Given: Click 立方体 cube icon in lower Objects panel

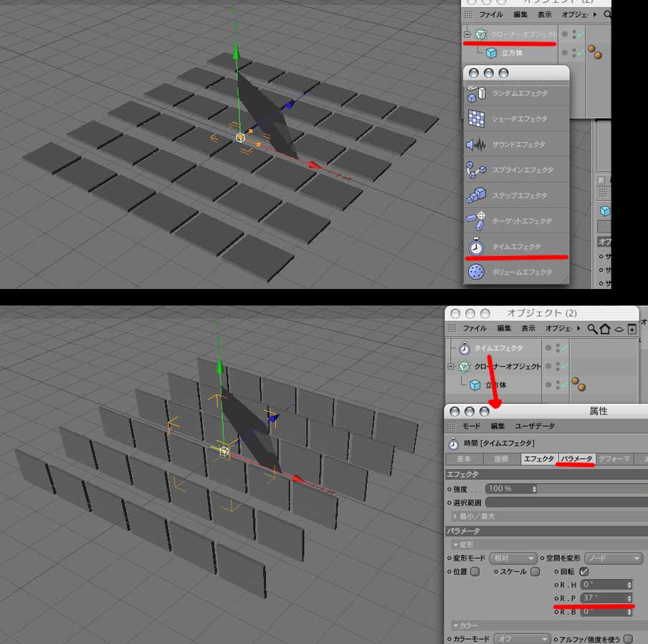Looking at the screenshot, I should click(x=475, y=385).
